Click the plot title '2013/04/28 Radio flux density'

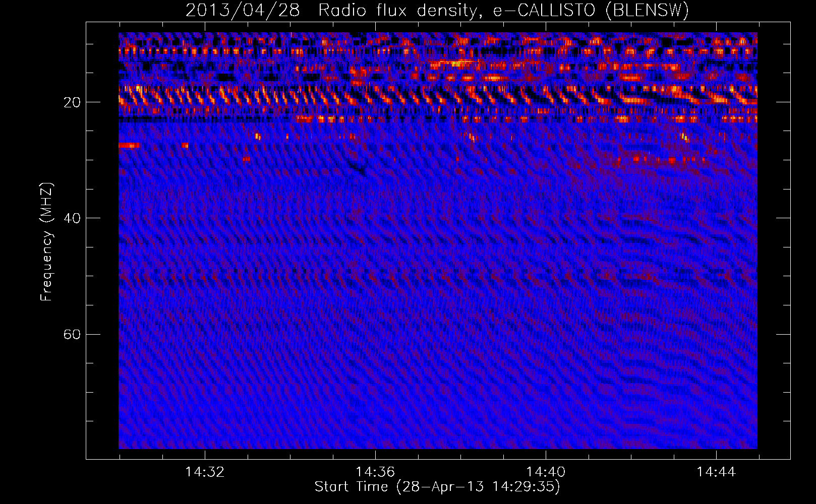click(437, 11)
